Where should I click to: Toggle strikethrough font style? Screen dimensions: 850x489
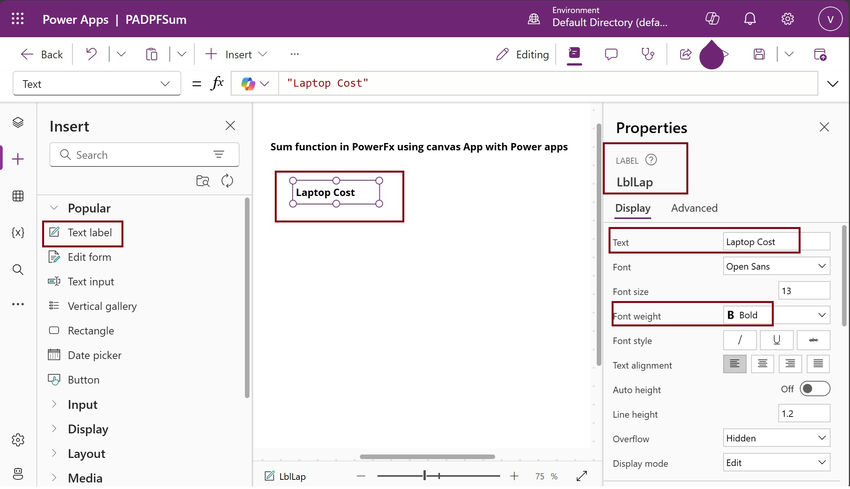click(813, 340)
